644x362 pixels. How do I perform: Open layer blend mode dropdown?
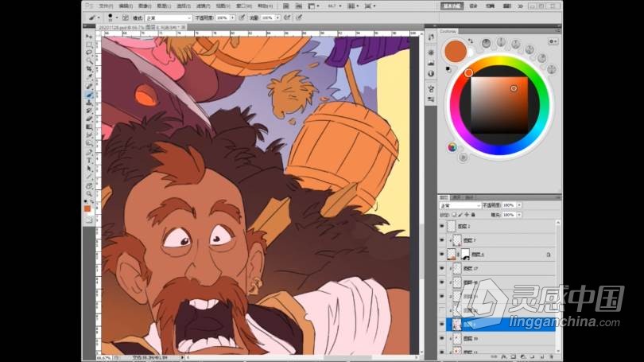460,205
